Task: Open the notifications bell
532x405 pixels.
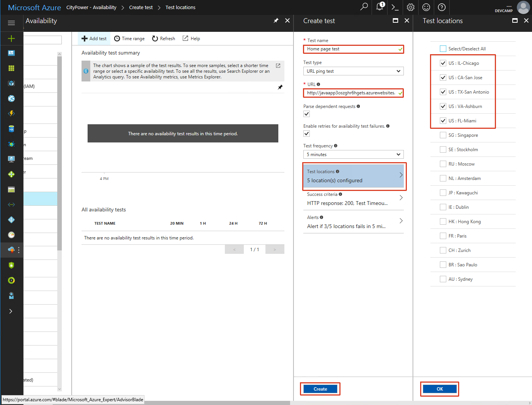Action: [380, 7]
